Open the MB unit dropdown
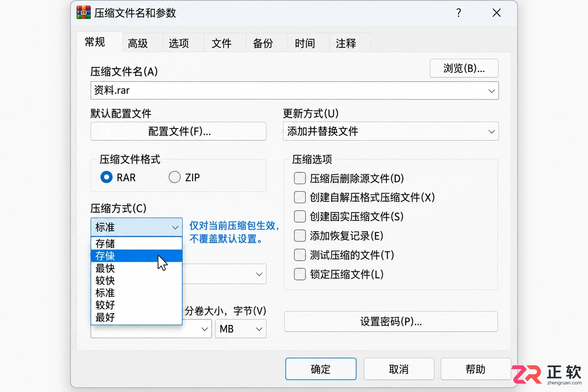The height and width of the screenshot is (392, 588). [x=241, y=329]
